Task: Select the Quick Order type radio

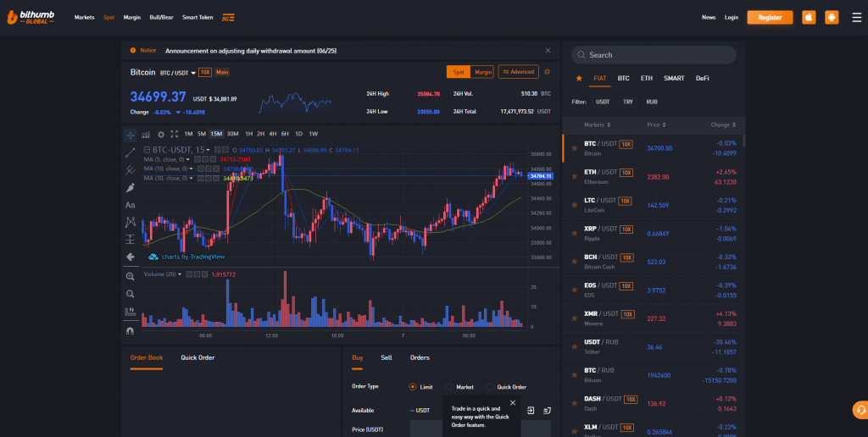Action: (490, 387)
